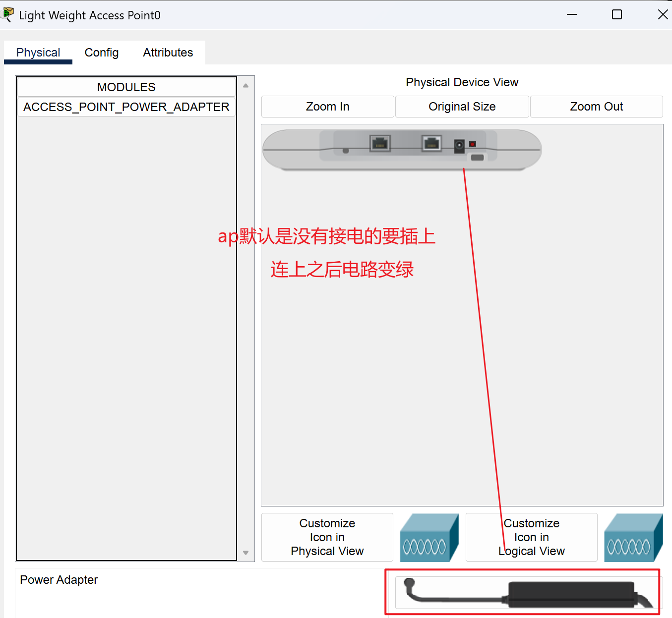Maximize the Light Weight Access Point0 window

point(617,14)
